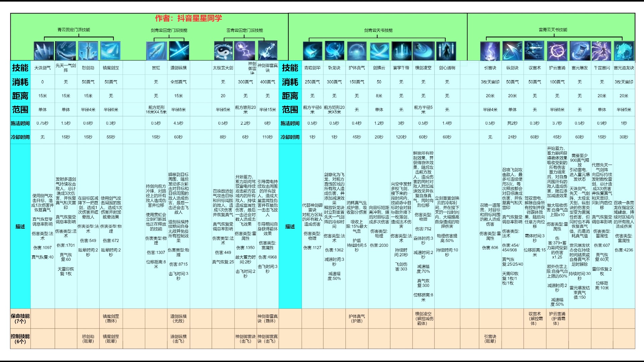
Task: Expand 雷青云天书技能 section header
Action: pos(556,29)
